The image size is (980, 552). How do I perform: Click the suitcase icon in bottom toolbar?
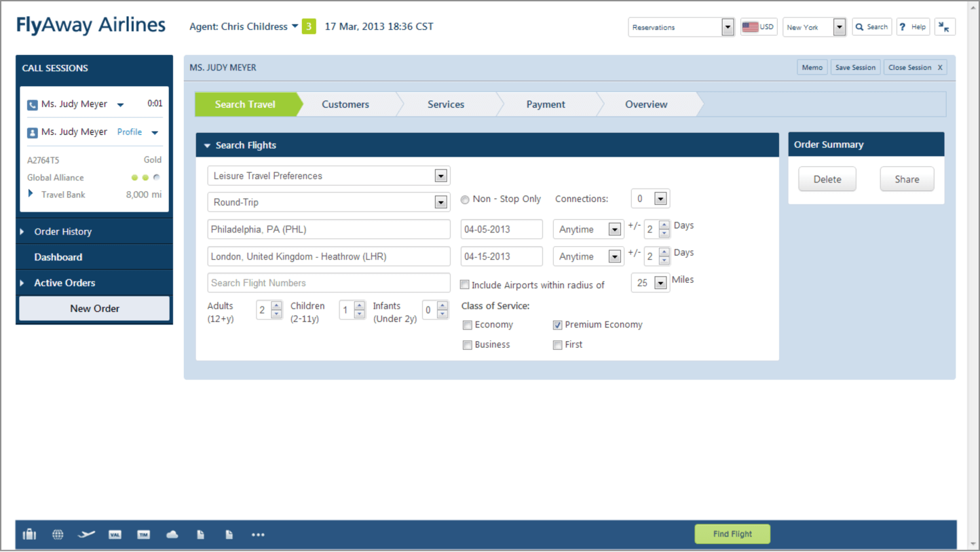pyautogui.click(x=29, y=534)
